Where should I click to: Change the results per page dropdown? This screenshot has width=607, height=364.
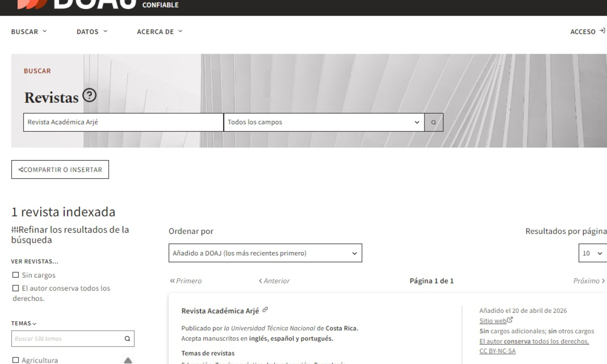[x=593, y=253]
